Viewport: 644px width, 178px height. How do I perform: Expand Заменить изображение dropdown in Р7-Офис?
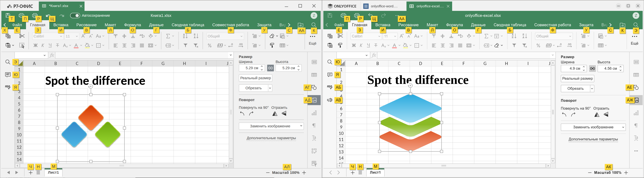[301, 126]
